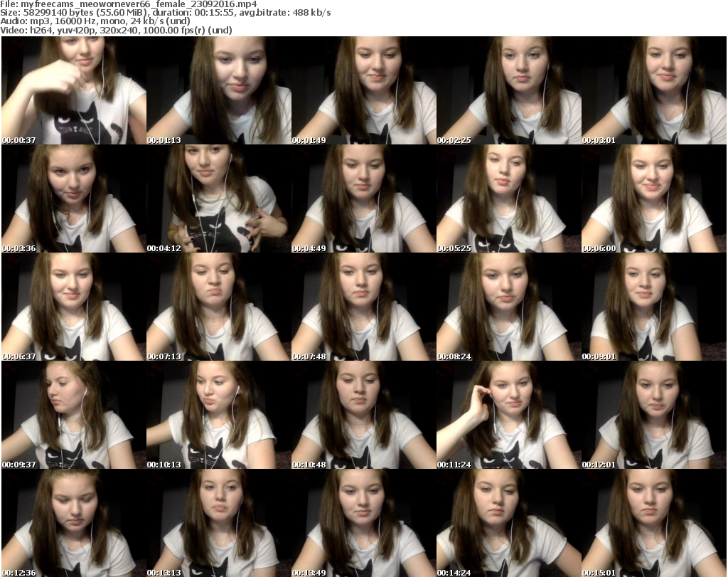
Task: Click the frame marked 00:05:25
Action: pos(509,198)
